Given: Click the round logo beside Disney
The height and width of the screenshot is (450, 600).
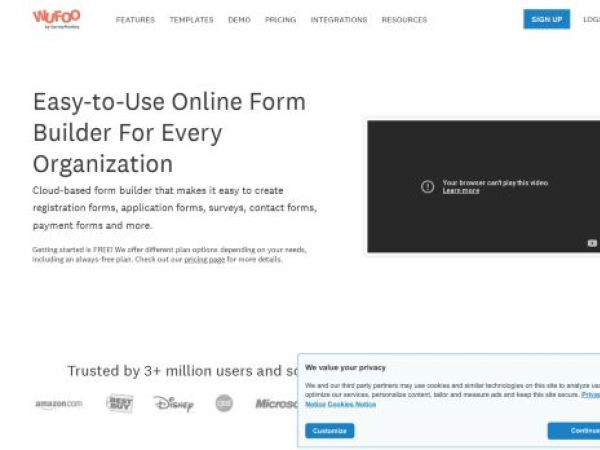Looking at the screenshot, I should coord(224,403).
